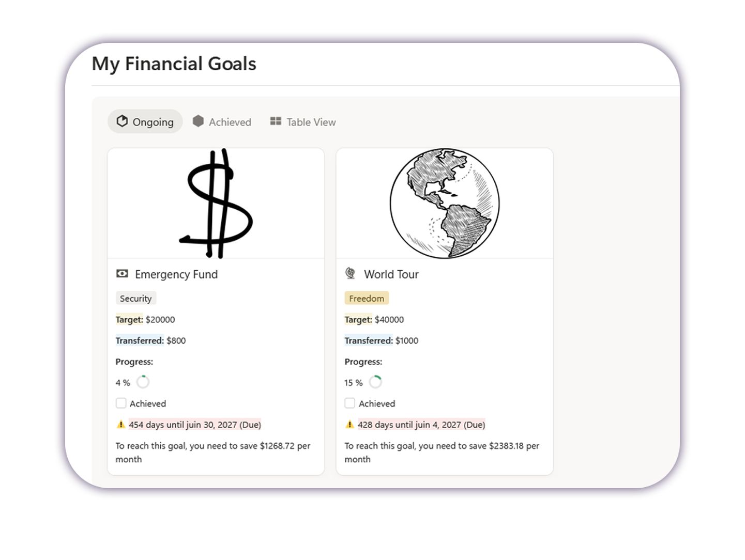745x560 pixels.
Task: Click the Emergency Fund due-date warning icon
Action: [121, 425]
